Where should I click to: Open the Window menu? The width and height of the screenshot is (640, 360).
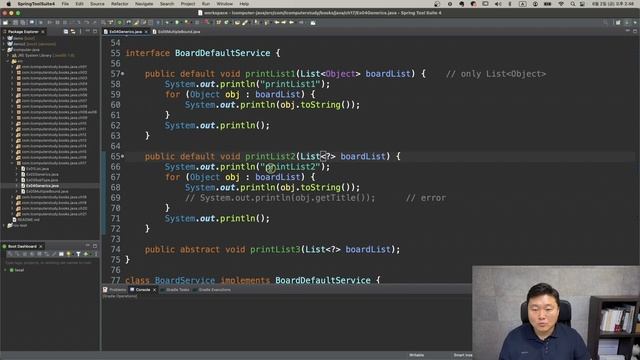(x=224, y=4)
